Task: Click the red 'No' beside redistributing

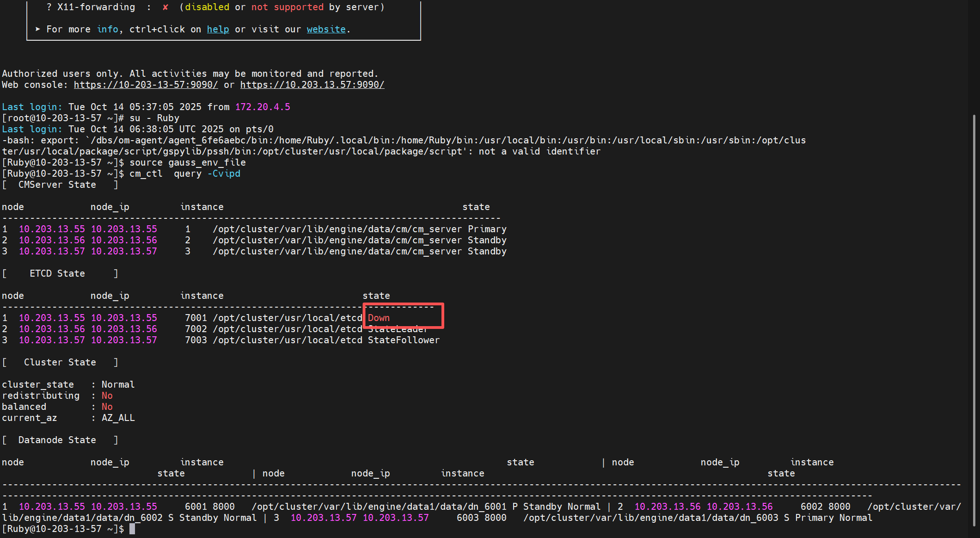Action: pyautogui.click(x=107, y=396)
